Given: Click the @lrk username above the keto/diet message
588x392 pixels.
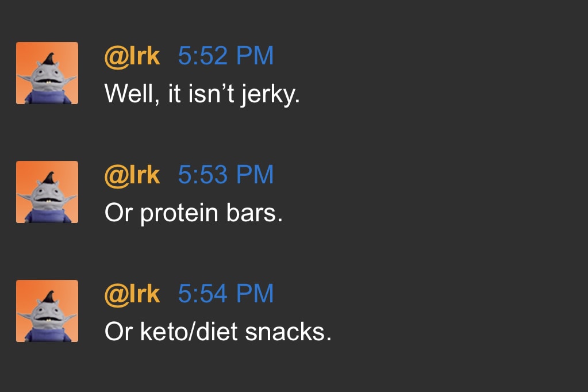Looking at the screenshot, I should [132, 294].
